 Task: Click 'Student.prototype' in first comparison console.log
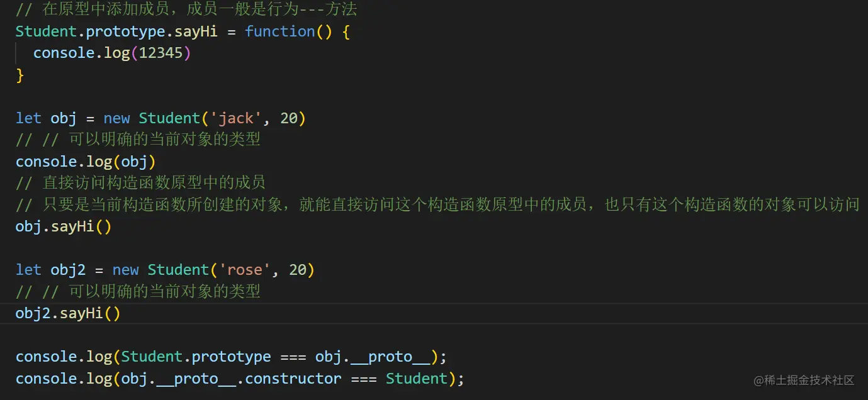pyautogui.click(x=196, y=357)
